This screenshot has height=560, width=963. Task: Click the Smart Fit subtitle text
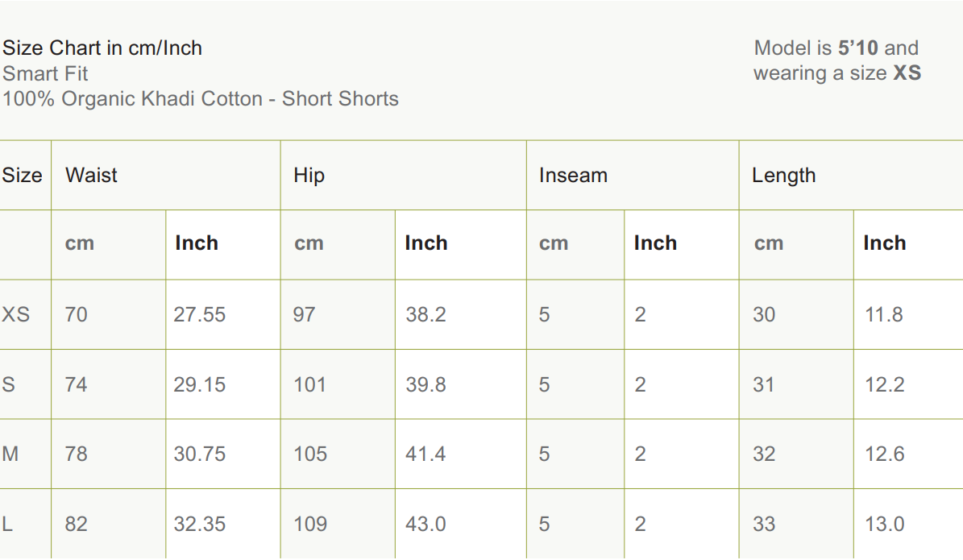tap(45, 74)
